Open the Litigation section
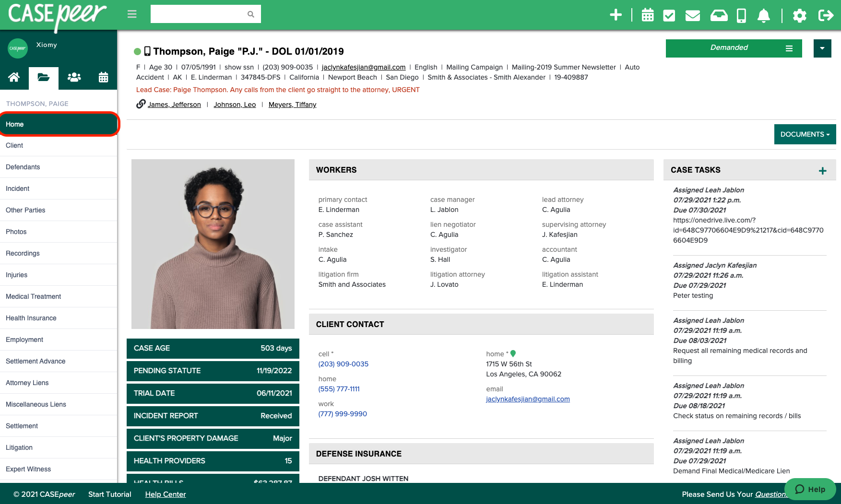The width and height of the screenshot is (841, 504). coord(19,447)
